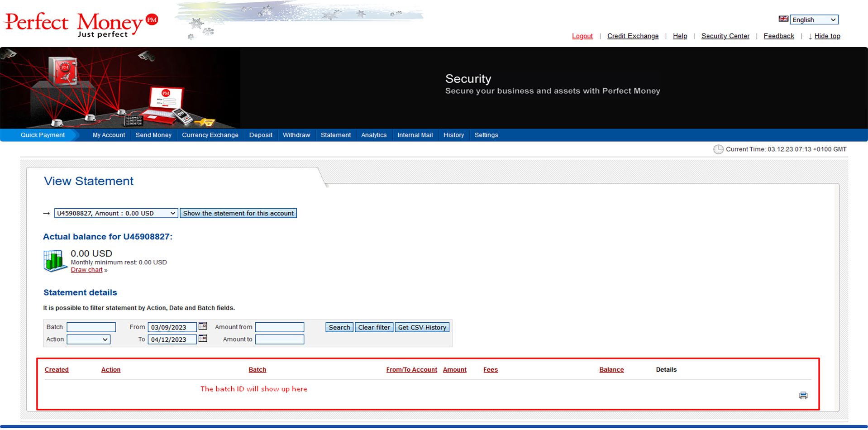Sort statement by Created column
The width and height of the screenshot is (868, 430).
tap(57, 370)
